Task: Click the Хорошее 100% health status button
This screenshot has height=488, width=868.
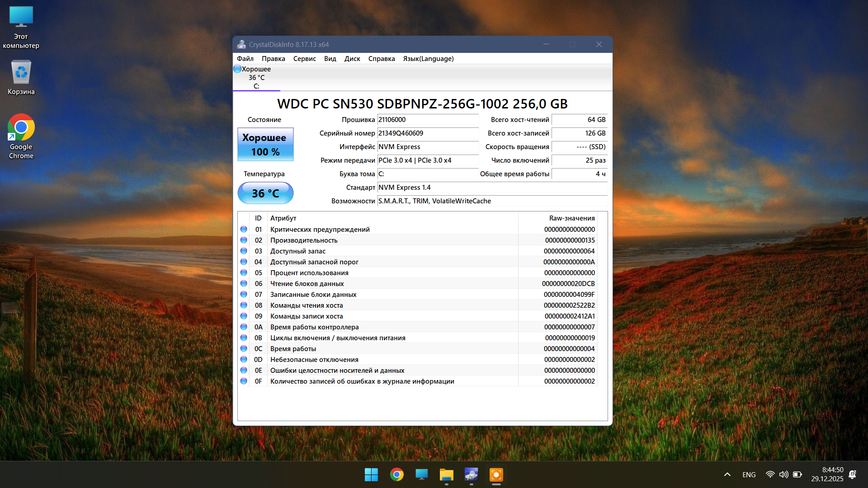Action: point(265,145)
